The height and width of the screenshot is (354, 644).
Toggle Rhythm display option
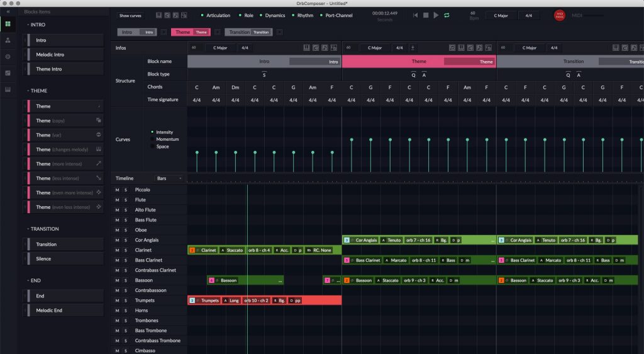[303, 15]
